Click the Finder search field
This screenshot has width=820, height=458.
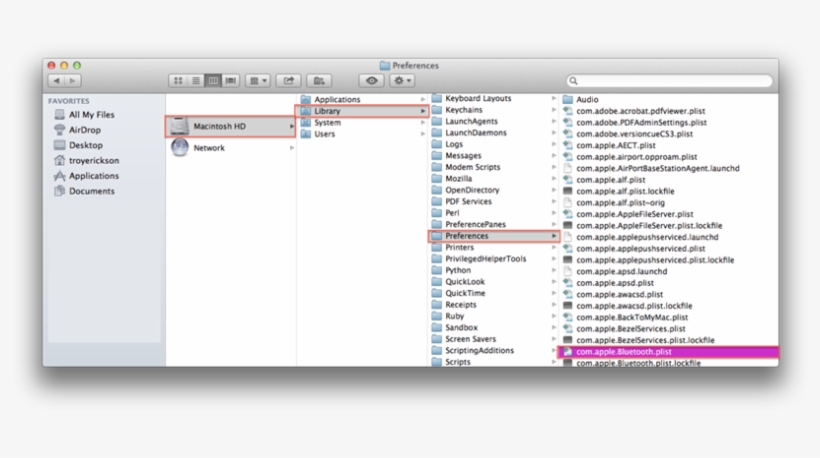669,81
